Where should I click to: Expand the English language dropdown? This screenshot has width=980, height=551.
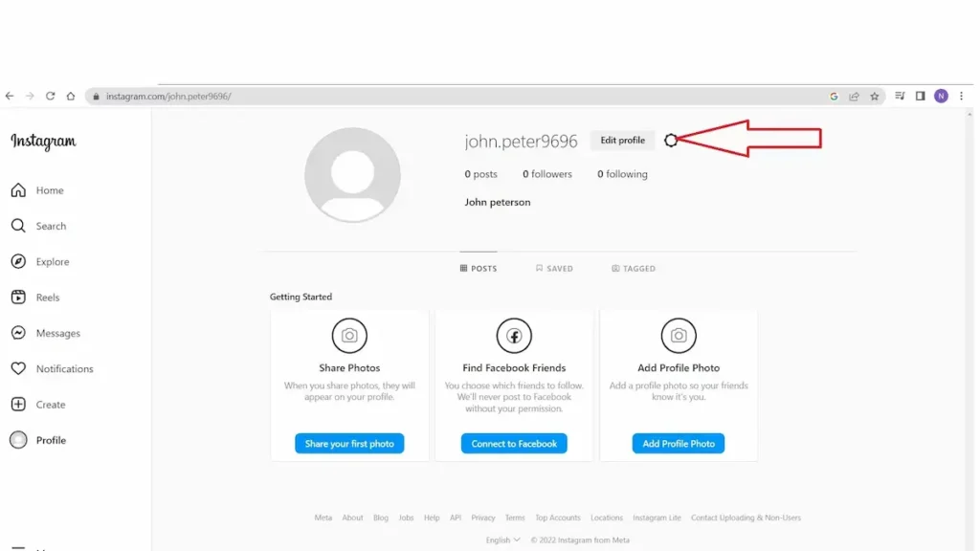click(x=502, y=540)
